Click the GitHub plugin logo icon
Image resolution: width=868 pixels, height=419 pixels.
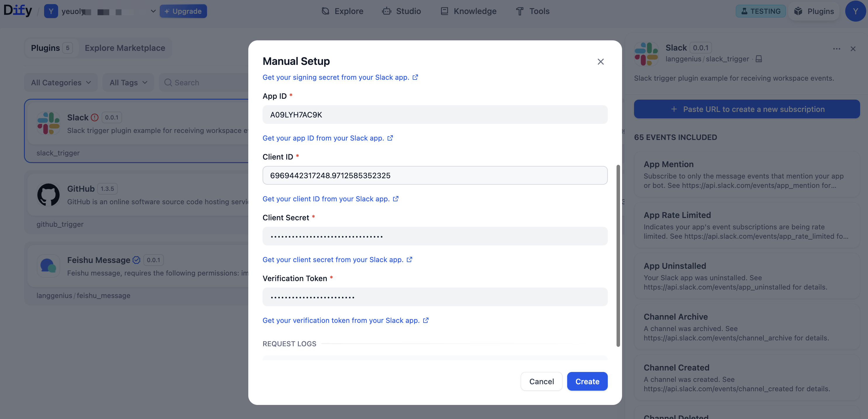(48, 195)
